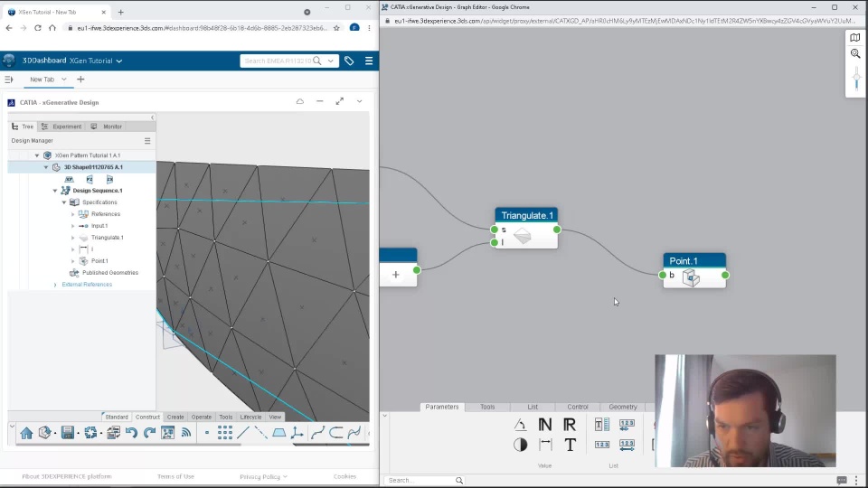
Task: Collapse the Specifications tree node
Action: (x=64, y=202)
